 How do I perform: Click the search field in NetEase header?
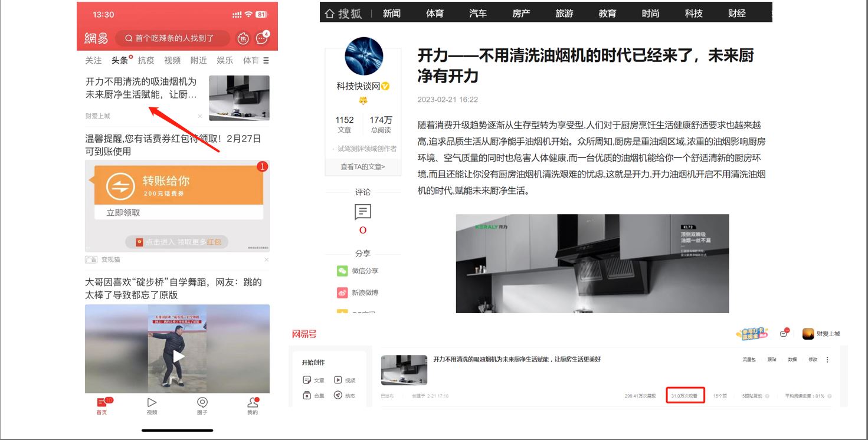tap(173, 38)
